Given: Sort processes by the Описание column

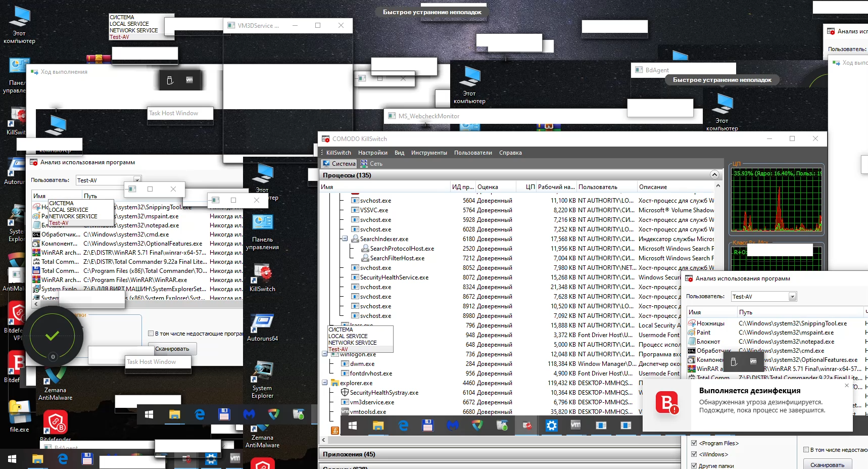Looking at the screenshot, I should [x=676, y=187].
